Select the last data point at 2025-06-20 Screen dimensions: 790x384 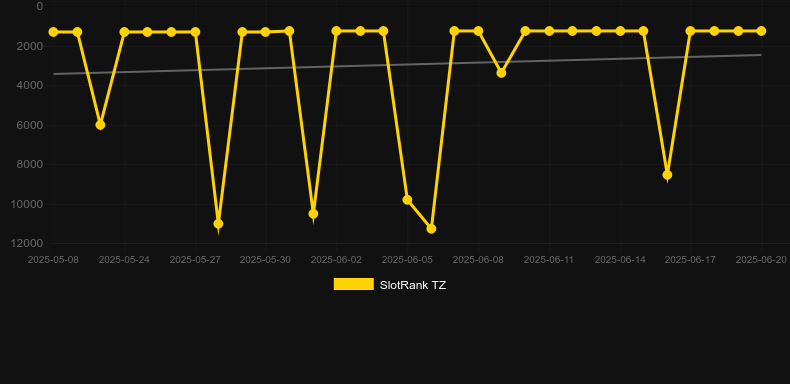761,31
